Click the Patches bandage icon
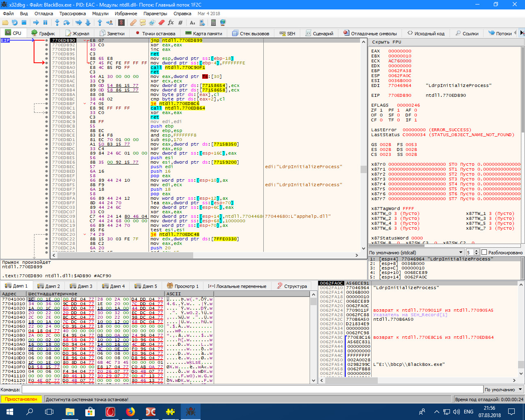525x420 pixels. [133, 23]
